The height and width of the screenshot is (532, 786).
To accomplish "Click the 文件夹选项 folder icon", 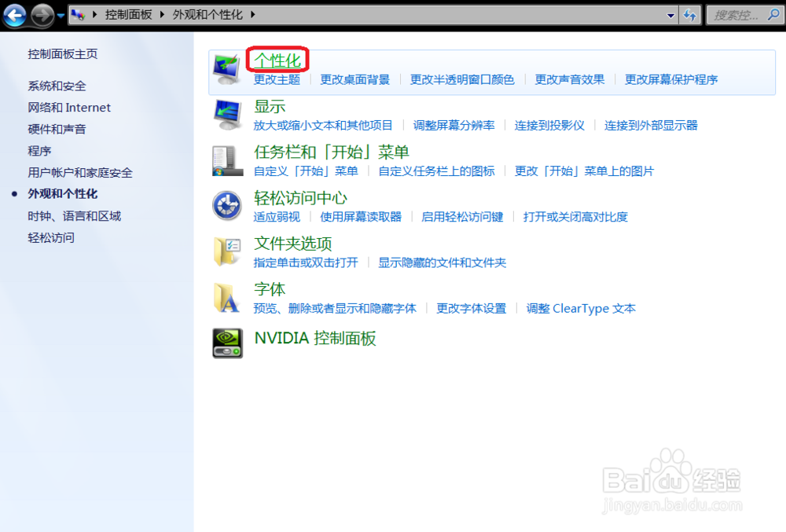I will tap(226, 251).
